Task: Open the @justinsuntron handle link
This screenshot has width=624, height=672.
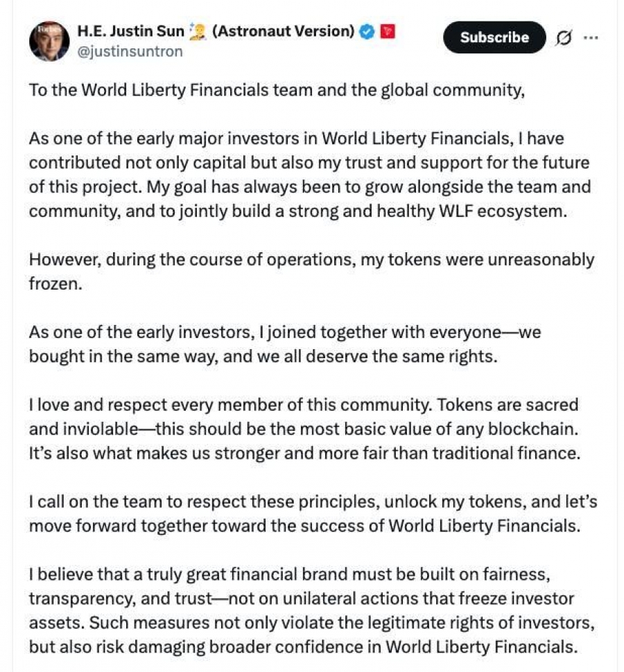Action: [x=130, y=51]
